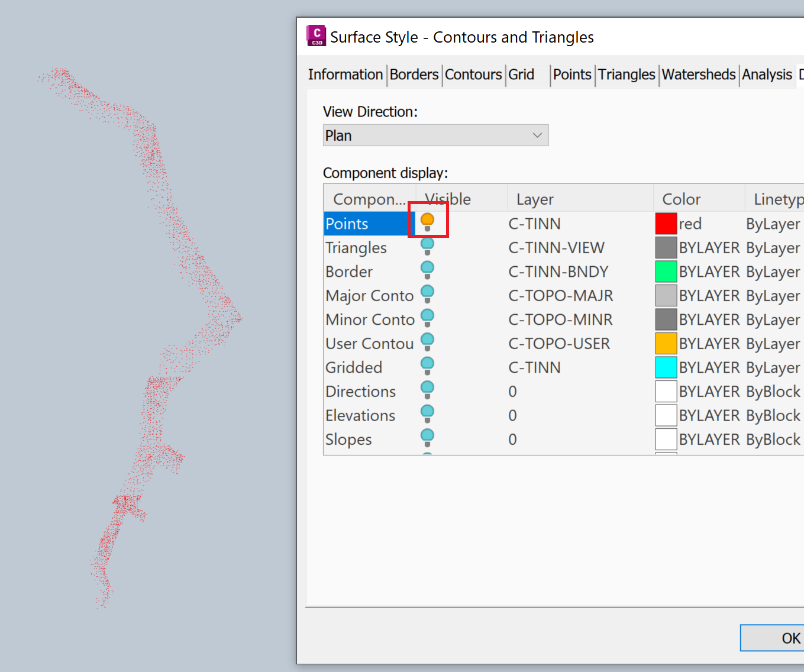Open the Analysis tab
804x672 pixels.
(767, 75)
